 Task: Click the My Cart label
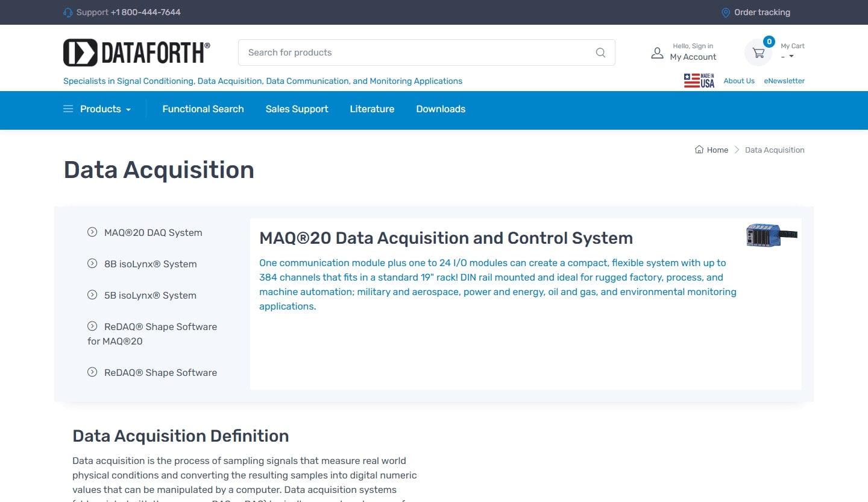793,46
